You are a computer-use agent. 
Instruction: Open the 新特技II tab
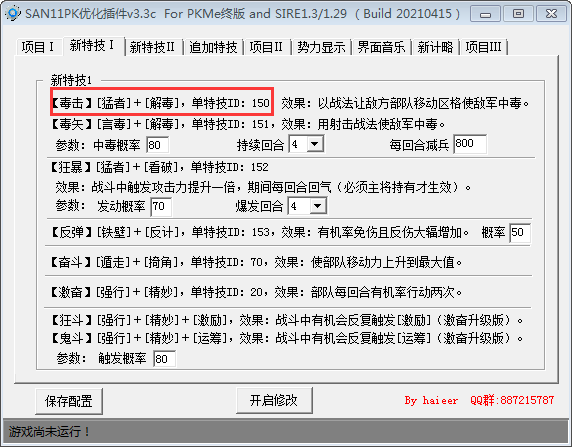152,47
